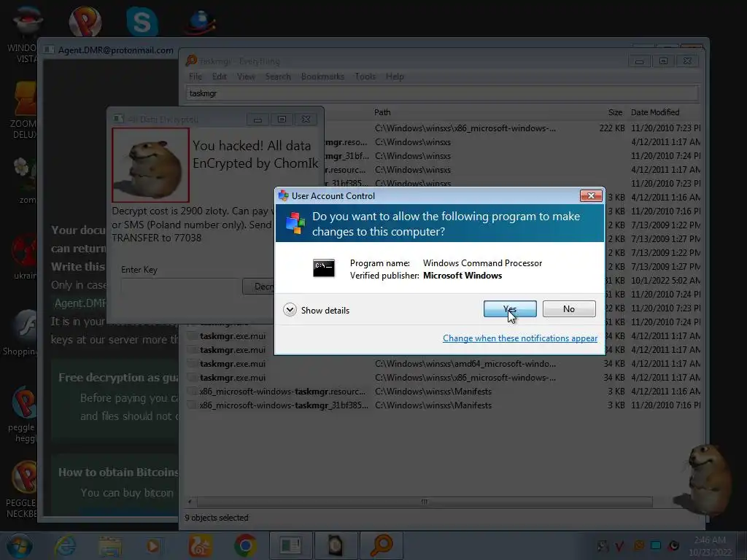Click the orange tray icon
This screenshot has width=747, height=560.
coord(639,545)
